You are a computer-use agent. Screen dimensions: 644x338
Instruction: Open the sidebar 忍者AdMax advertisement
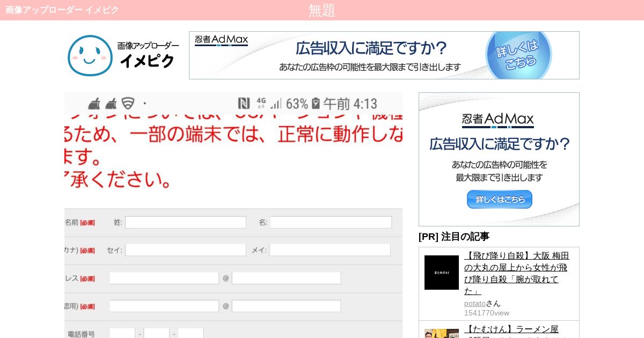[x=499, y=159]
